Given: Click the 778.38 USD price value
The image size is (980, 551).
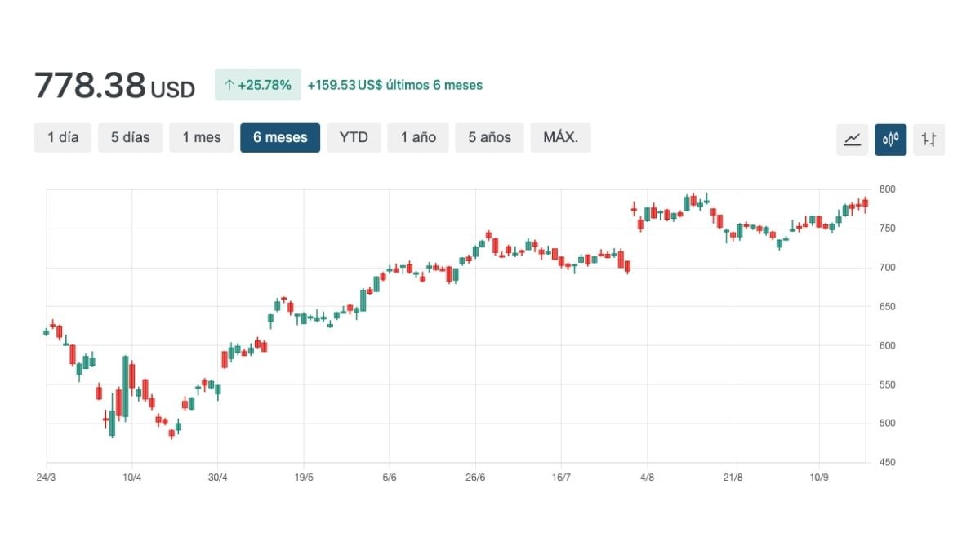Looking at the screenshot, I should pos(114,86).
